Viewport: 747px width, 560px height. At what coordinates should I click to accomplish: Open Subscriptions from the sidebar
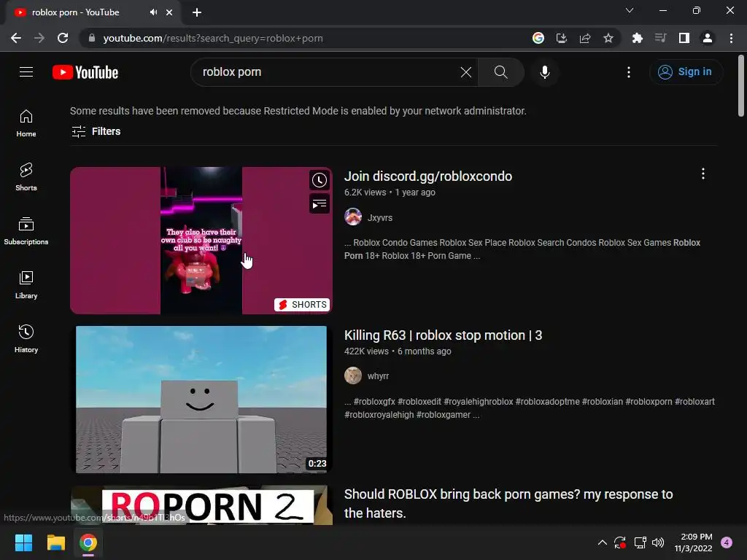coord(26,231)
